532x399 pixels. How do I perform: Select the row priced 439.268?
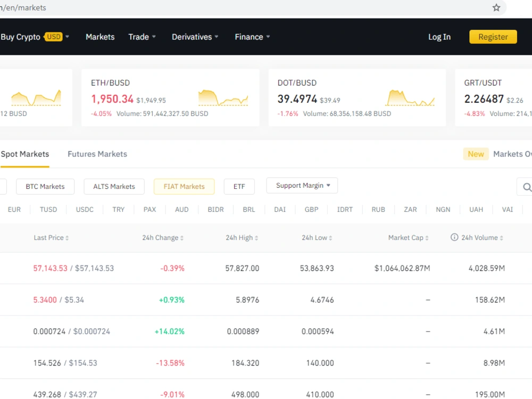click(266, 389)
